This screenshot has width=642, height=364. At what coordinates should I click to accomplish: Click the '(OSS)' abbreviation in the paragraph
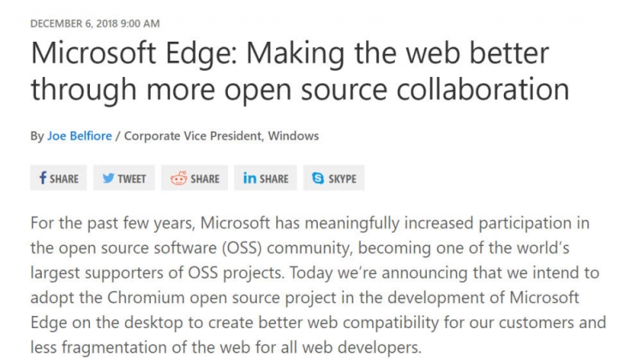pos(242,249)
